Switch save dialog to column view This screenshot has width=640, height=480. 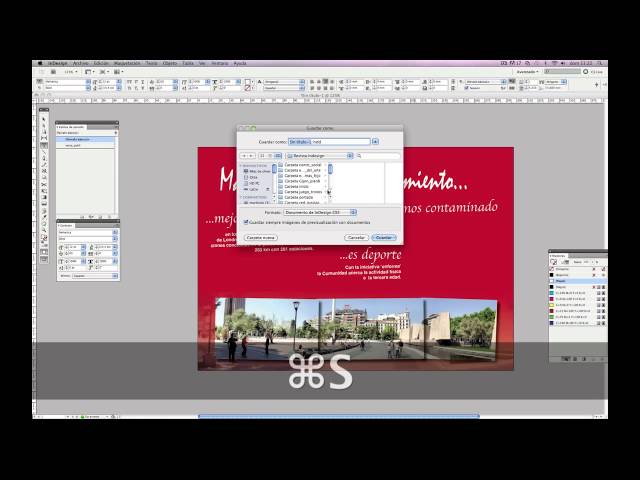[278, 156]
